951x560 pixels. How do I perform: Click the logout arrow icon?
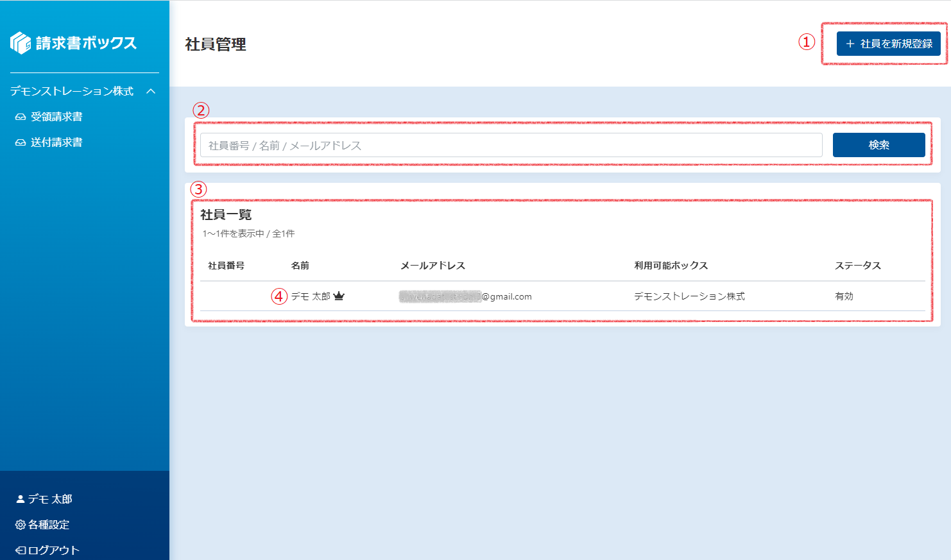(x=20, y=550)
